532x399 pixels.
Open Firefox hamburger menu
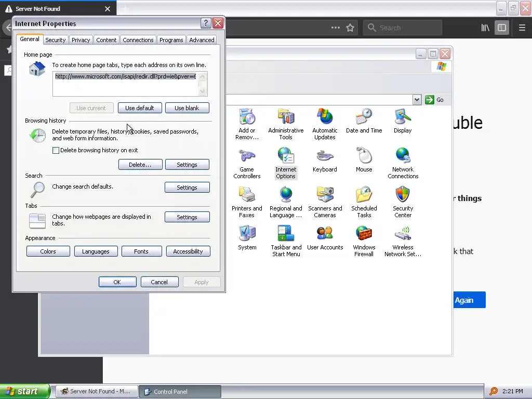(x=522, y=28)
